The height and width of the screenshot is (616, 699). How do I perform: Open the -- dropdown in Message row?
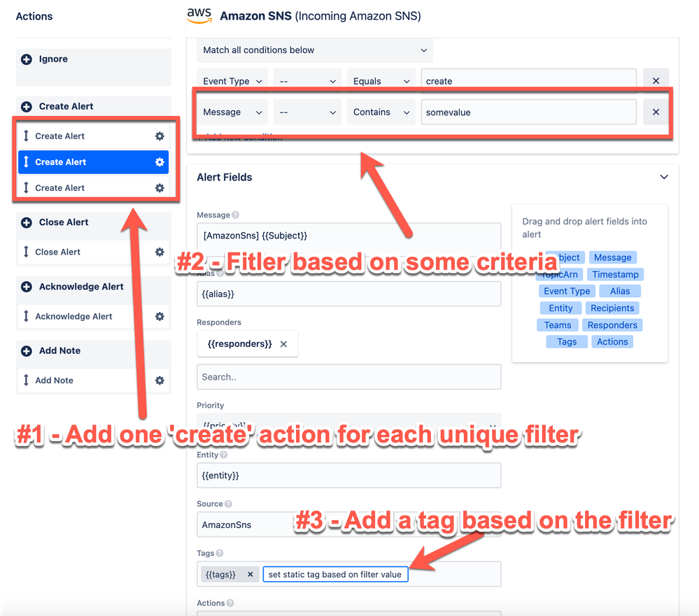point(307,113)
